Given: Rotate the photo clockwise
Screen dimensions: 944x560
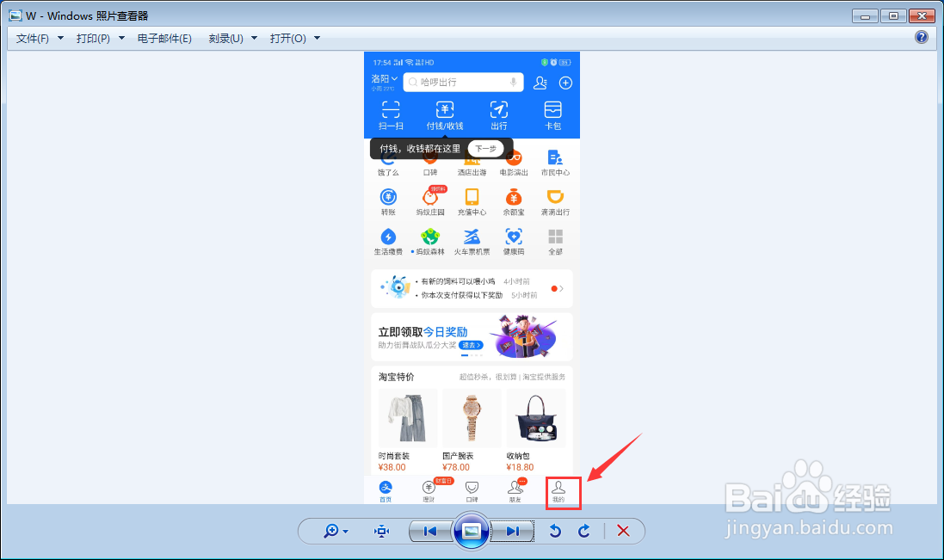Looking at the screenshot, I should tap(584, 531).
